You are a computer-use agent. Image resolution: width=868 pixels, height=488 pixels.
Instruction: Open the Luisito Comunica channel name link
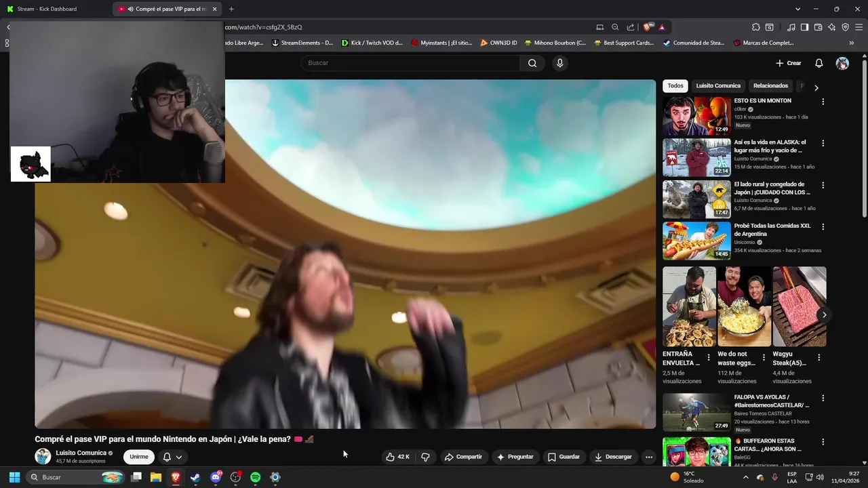click(x=81, y=453)
